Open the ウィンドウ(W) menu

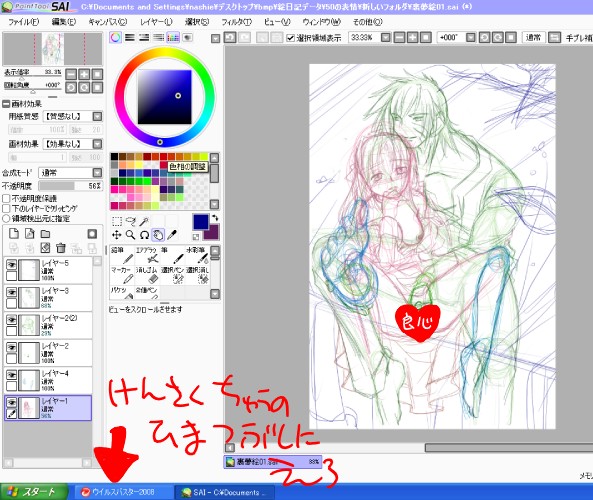tap(321, 22)
